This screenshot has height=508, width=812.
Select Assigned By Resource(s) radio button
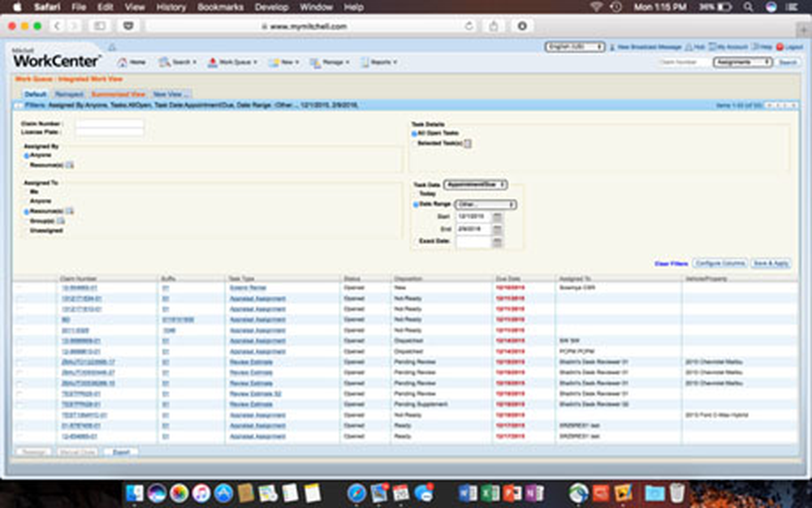tap(26, 166)
